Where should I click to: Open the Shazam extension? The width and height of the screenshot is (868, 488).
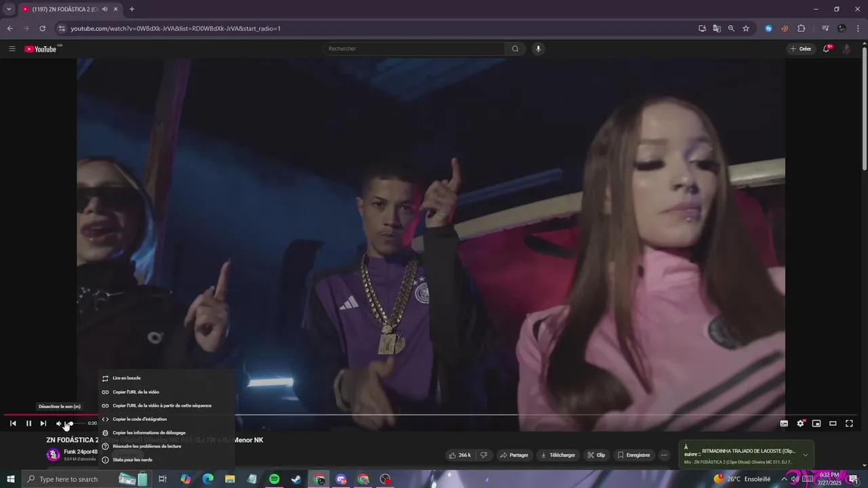[x=768, y=28]
